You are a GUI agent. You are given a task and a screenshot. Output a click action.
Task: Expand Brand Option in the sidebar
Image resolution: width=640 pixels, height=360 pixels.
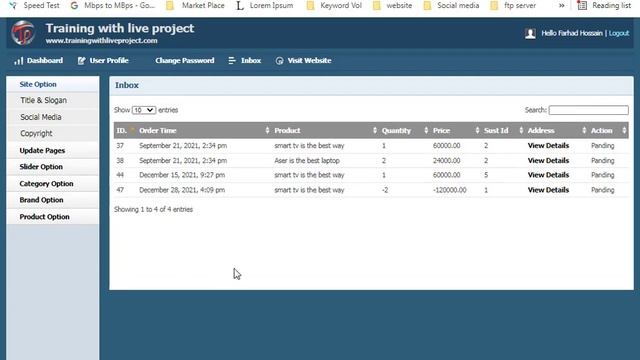pyautogui.click(x=53, y=200)
